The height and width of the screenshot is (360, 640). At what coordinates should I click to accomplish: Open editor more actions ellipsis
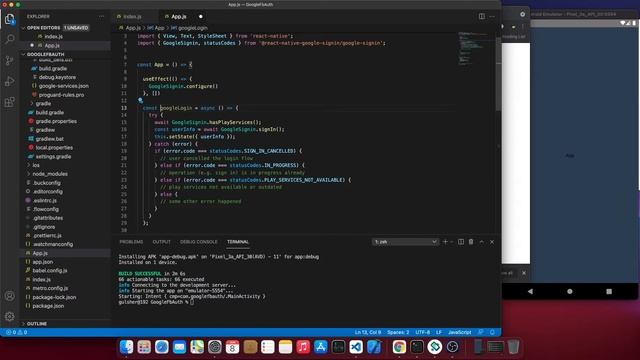tap(492, 16)
